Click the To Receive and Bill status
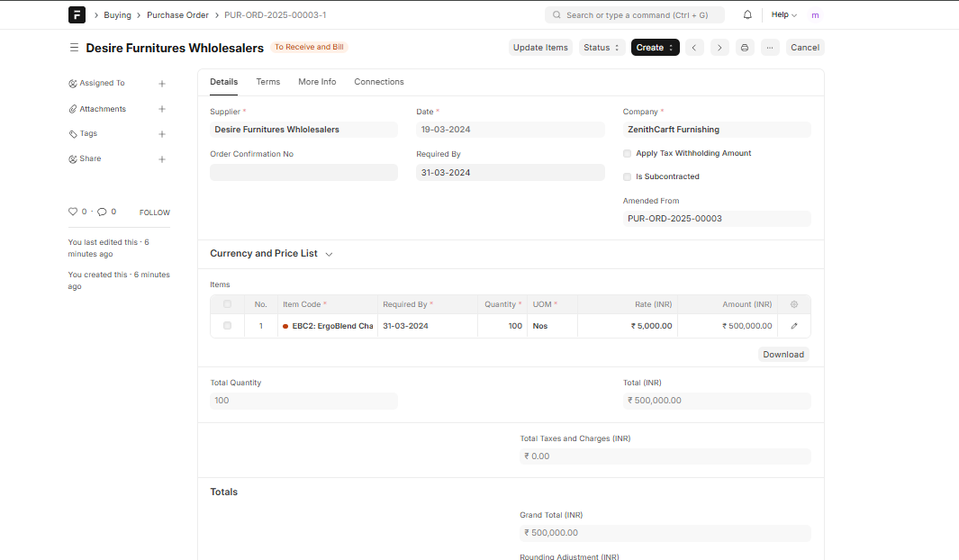 pos(309,47)
